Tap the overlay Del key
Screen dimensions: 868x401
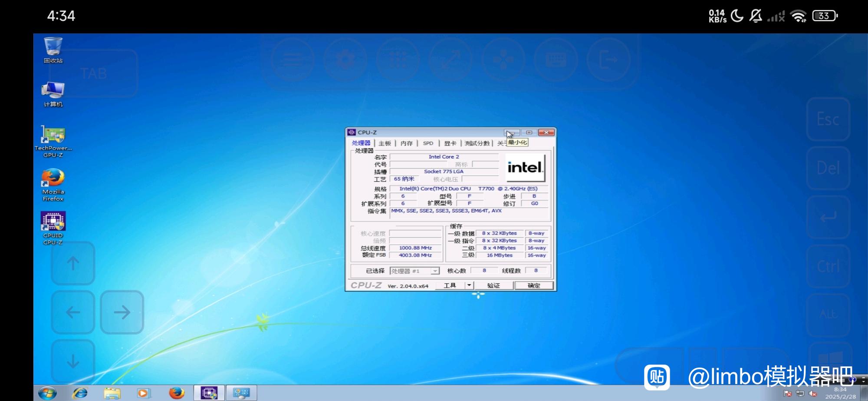pyautogui.click(x=828, y=168)
